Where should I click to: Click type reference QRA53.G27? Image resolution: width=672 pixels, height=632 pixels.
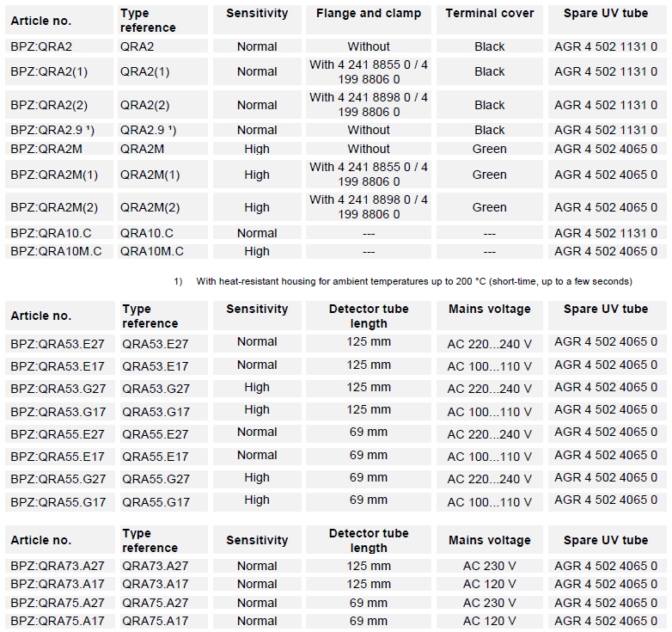coord(156,389)
